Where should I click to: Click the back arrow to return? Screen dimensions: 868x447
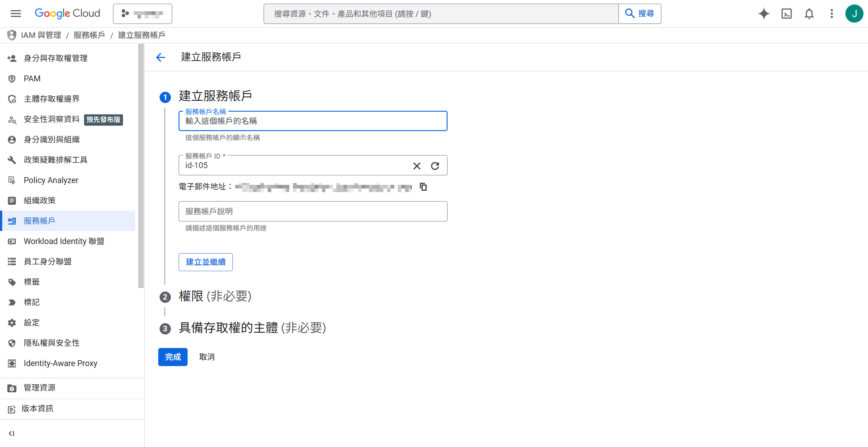tap(160, 57)
